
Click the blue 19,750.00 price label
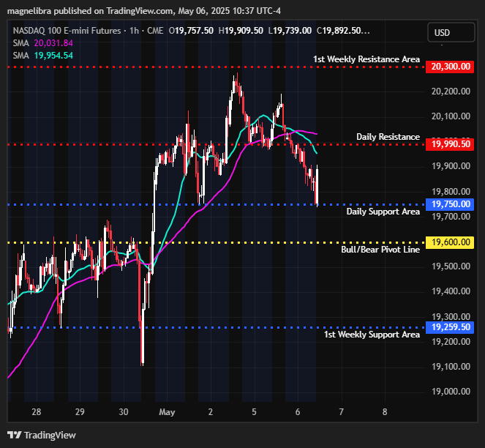tap(450, 204)
